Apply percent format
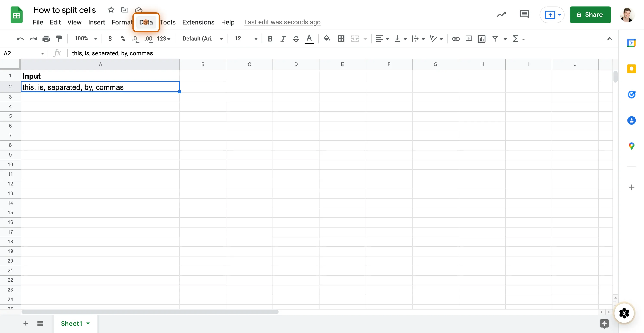Screen dimensions: 644x333 point(123,39)
